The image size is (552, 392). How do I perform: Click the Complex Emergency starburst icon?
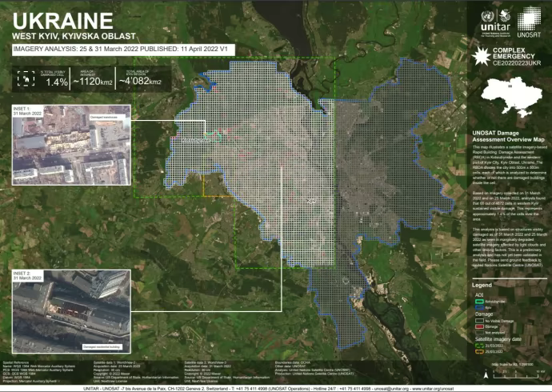tap(482, 56)
